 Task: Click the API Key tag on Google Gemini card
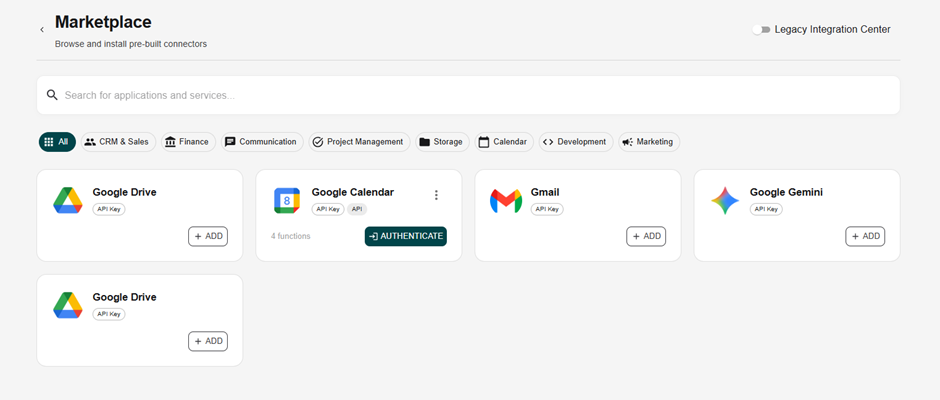point(766,209)
